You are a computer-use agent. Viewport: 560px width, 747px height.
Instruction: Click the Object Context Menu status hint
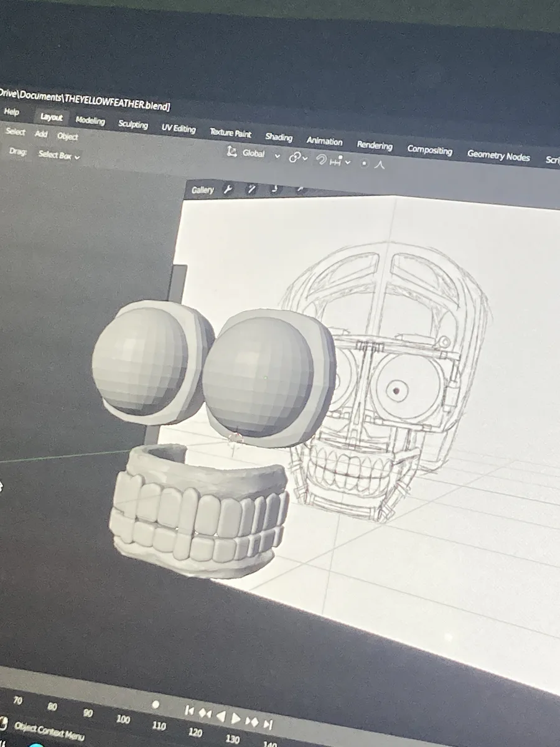coord(49,731)
